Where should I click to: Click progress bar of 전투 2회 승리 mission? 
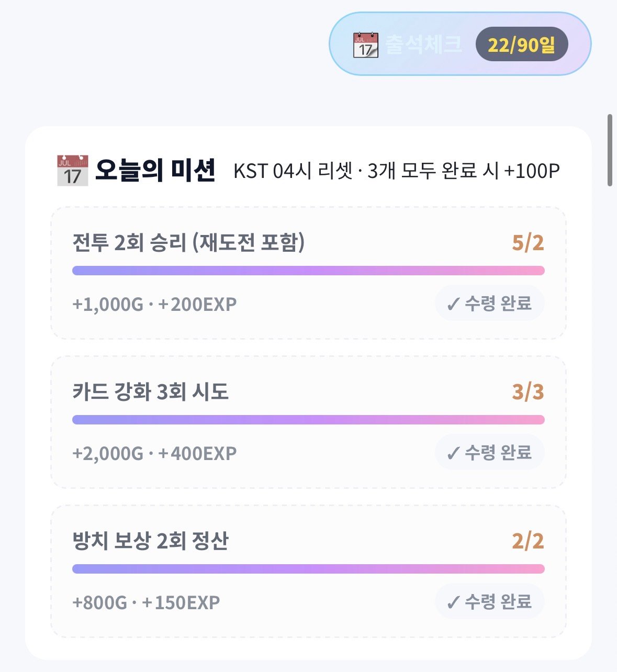(308, 271)
